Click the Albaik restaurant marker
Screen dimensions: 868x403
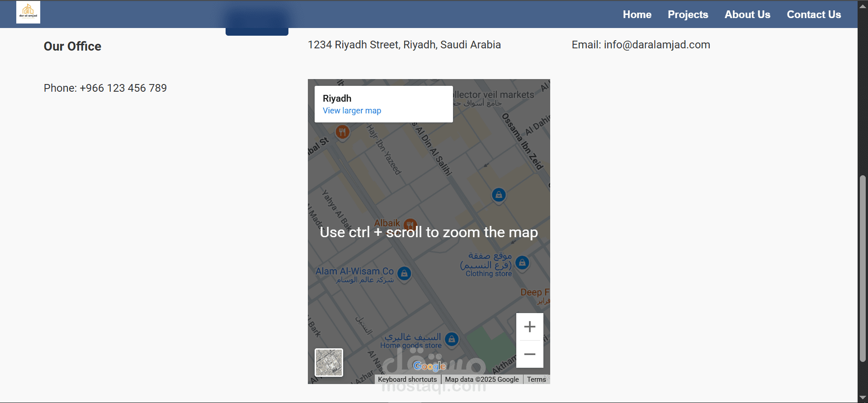click(x=410, y=224)
